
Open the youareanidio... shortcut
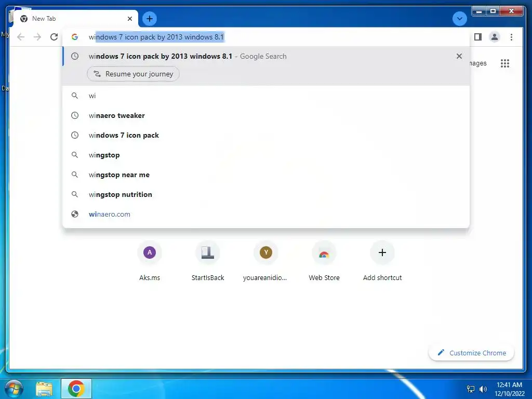[x=265, y=261]
